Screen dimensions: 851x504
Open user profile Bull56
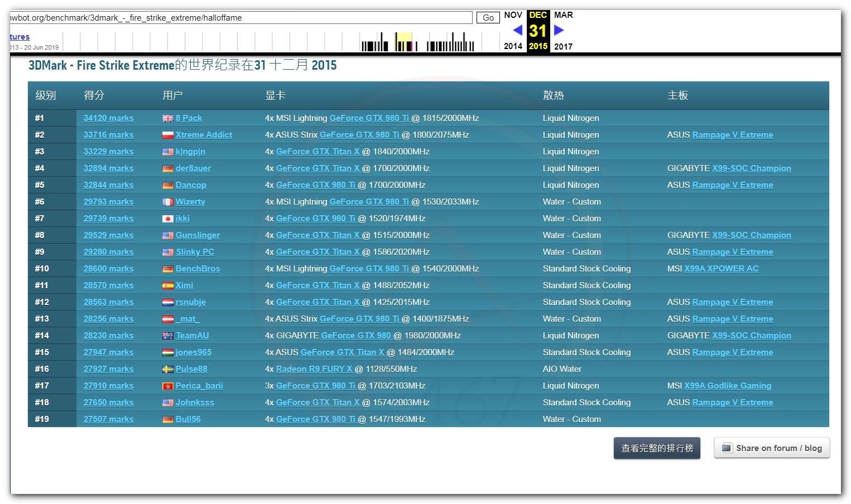point(188,419)
